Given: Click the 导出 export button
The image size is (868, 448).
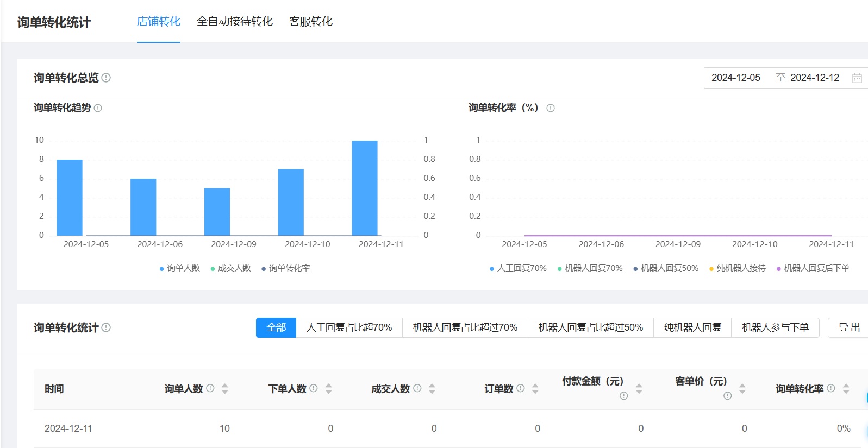Looking at the screenshot, I should pyautogui.click(x=849, y=327).
